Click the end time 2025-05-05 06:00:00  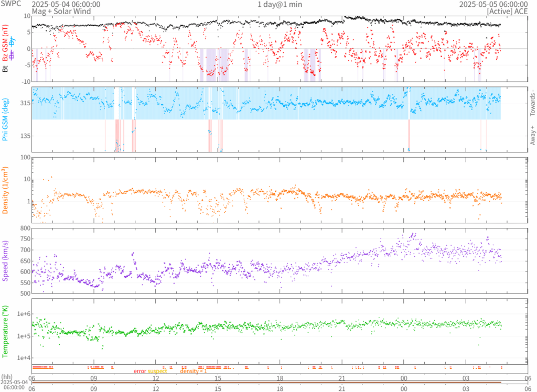click(x=494, y=4)
